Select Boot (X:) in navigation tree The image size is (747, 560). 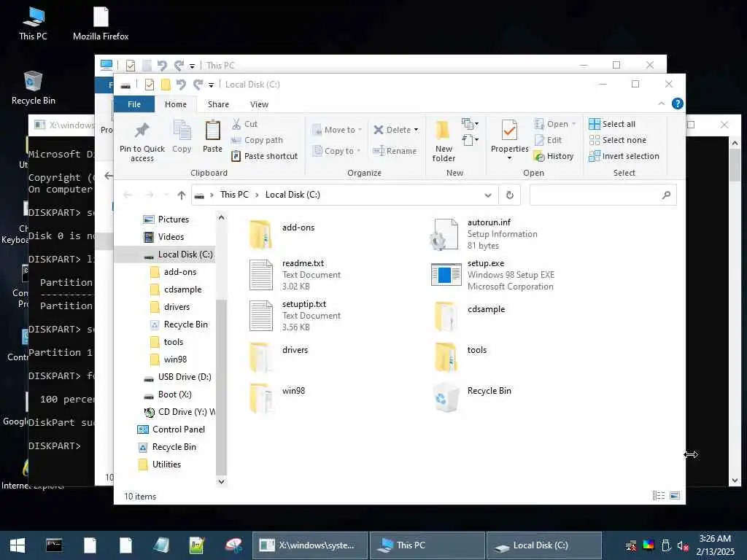click(169, 394)
